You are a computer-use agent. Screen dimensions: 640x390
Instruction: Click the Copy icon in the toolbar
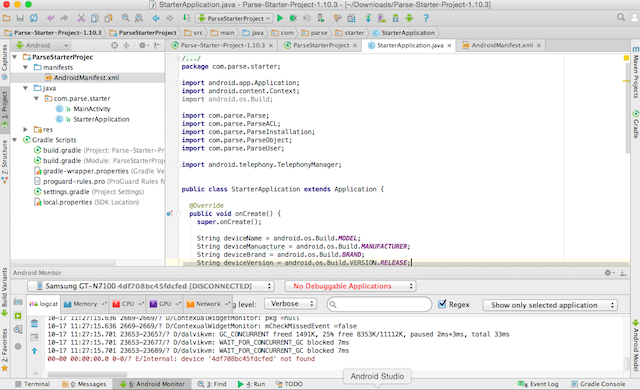tap(95, 18)
